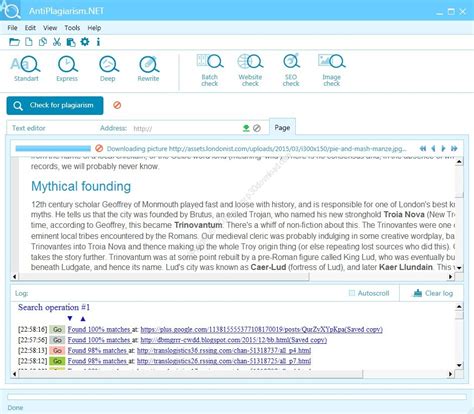Open settings via the gear icon

click(x=85, y=42)
